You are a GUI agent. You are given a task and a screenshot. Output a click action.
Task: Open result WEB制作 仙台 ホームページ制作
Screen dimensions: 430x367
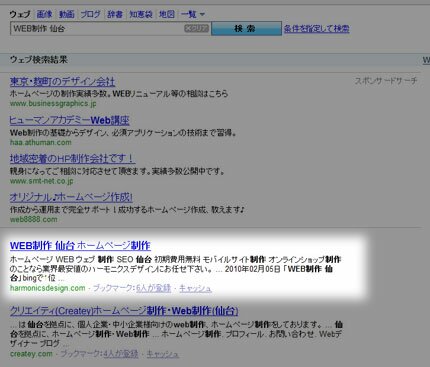80,246
